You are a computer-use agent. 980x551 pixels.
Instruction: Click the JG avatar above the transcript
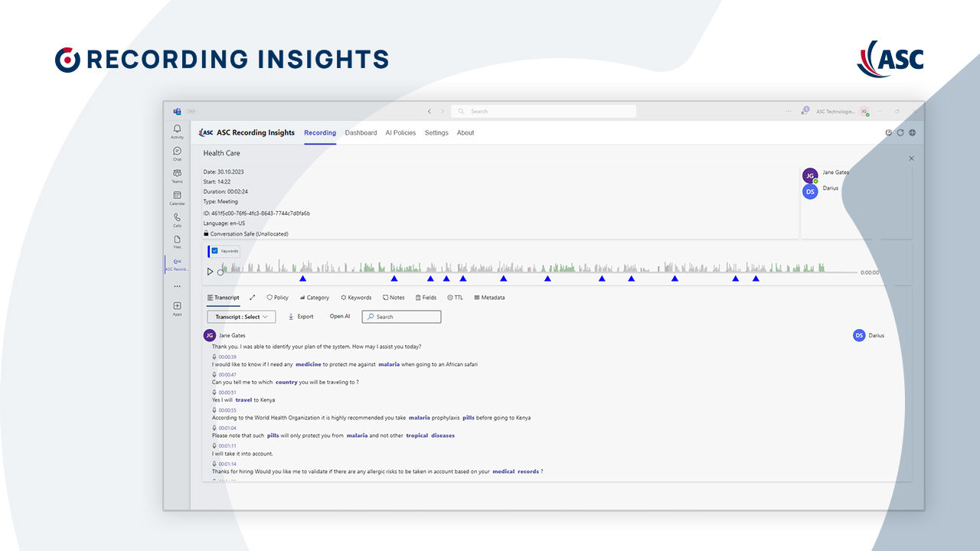[210, 335]
